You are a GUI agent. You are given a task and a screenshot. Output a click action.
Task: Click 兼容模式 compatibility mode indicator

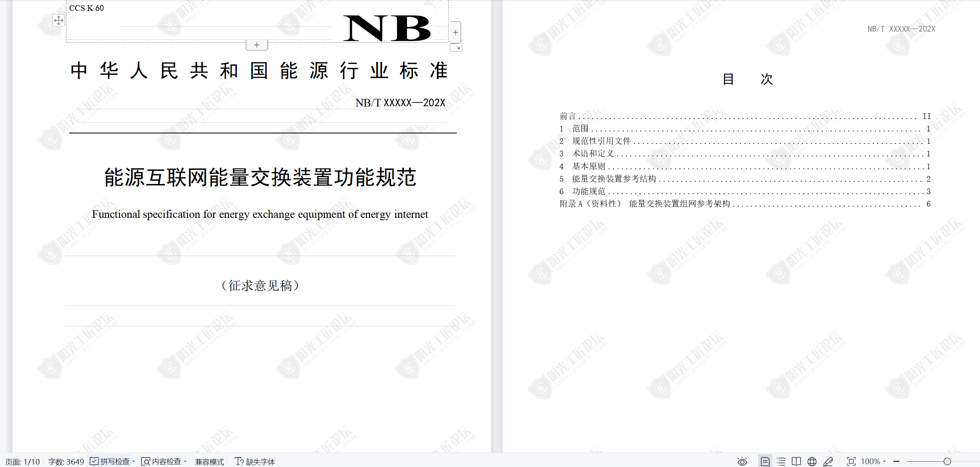click(209, 462)
